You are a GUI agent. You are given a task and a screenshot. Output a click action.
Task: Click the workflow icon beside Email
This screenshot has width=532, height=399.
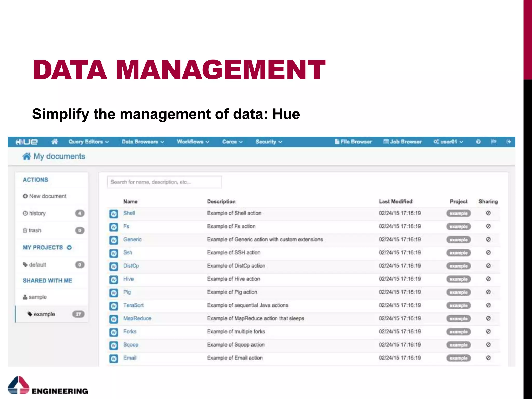[114, 359]
